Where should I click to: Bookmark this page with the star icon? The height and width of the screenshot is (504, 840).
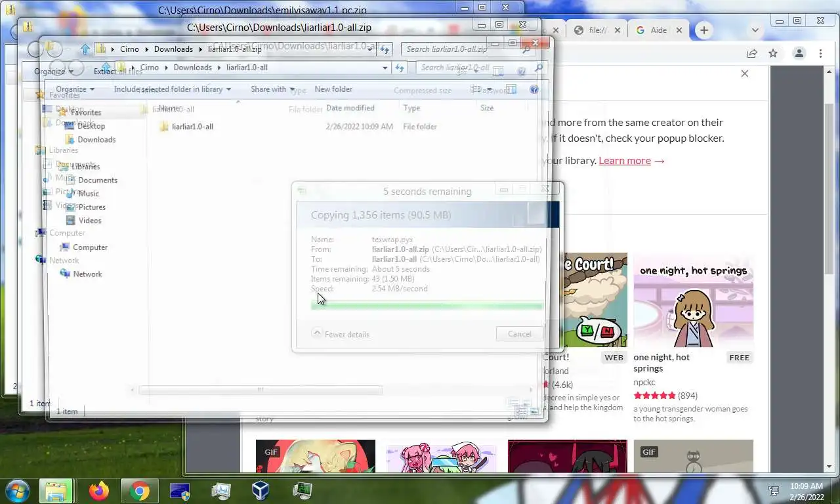click(x=773, y=54)
